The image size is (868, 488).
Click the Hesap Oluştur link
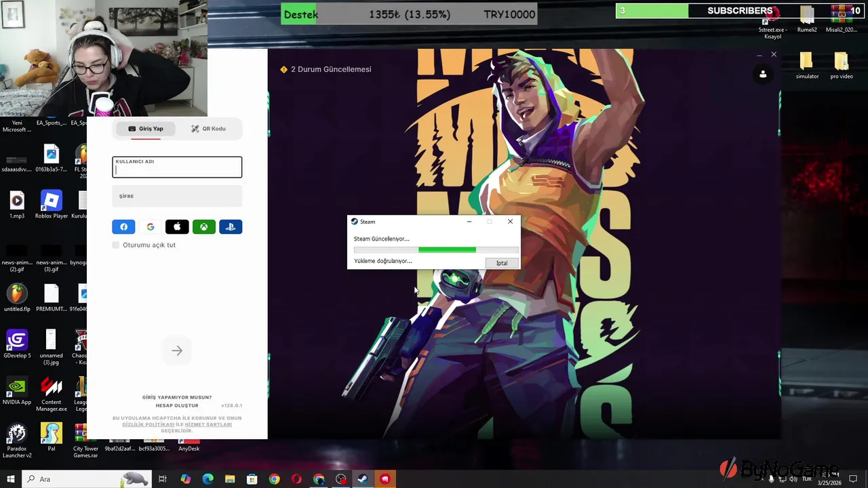tap(177, 405)
